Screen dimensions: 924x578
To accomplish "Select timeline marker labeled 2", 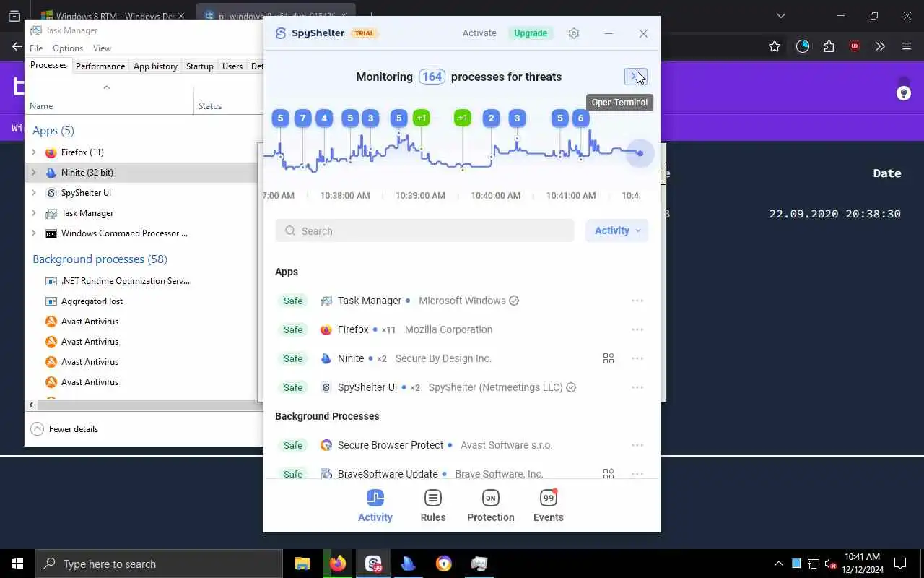I will (492, 118).
